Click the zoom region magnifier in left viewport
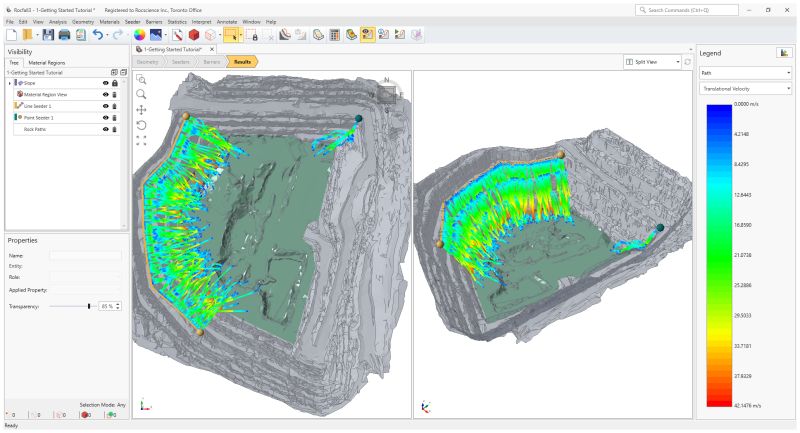Screen dimensions: 800x433 click(141, 80)
